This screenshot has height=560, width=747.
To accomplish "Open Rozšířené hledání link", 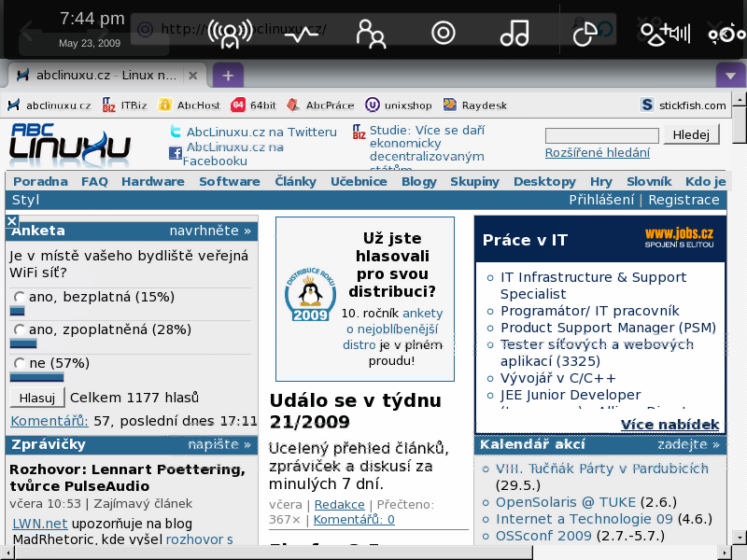I will (598, 152).
